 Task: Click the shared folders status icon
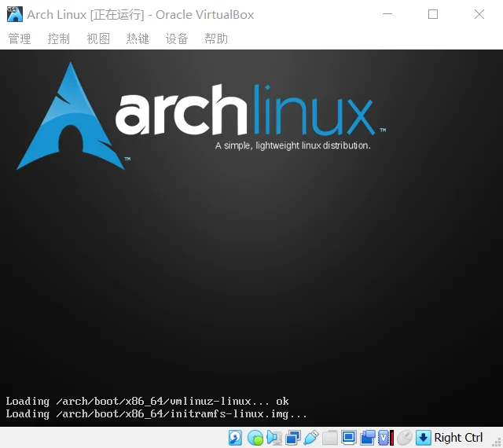330,438
